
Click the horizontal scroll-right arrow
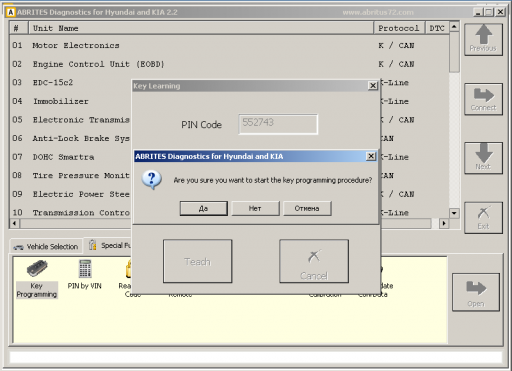(x=443, y=223)
